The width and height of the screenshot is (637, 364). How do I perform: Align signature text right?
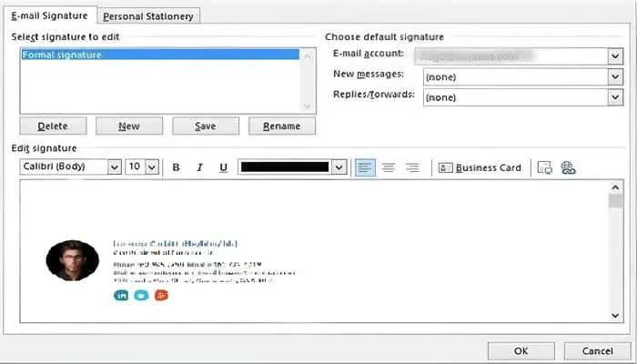[412, 167]
